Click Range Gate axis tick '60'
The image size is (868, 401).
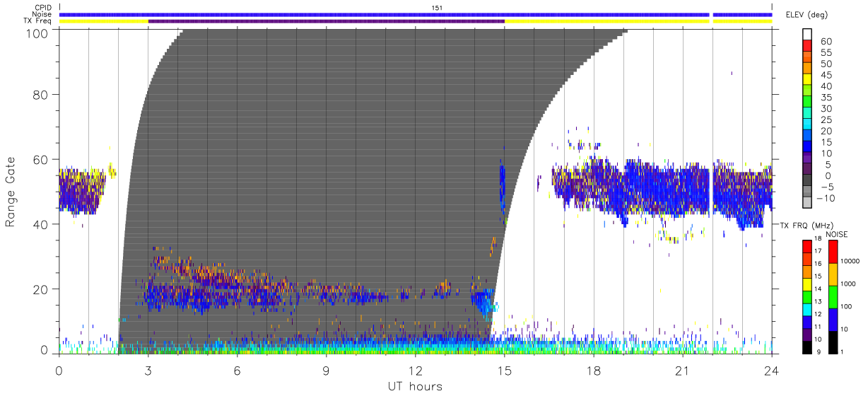click(x=40, y=159)
